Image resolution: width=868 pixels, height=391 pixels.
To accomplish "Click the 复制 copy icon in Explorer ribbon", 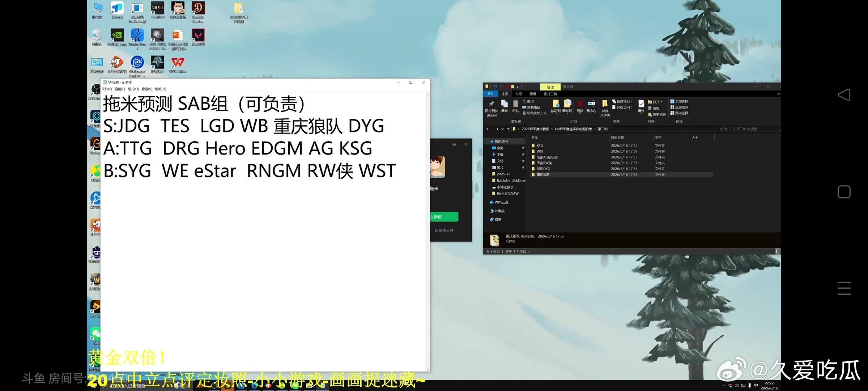I will (505, 106).
